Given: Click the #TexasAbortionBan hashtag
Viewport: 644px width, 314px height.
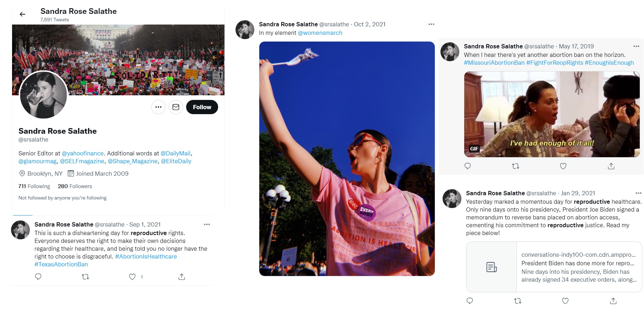Looking at the screenshot, I should tap(61, 264).
